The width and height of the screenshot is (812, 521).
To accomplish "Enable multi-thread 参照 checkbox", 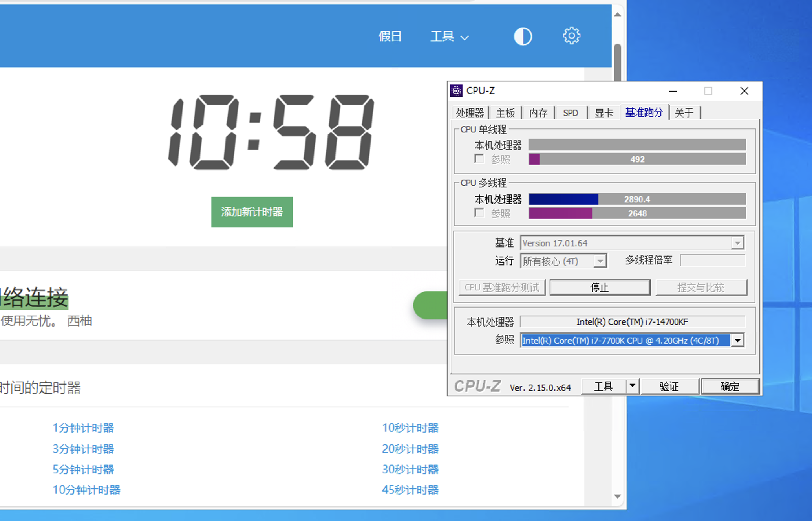I will [479, 213].
